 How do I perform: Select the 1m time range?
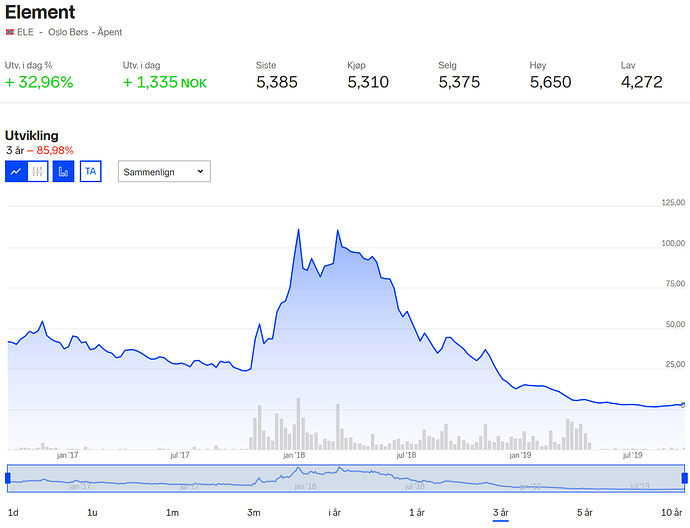tap(172, 513)
